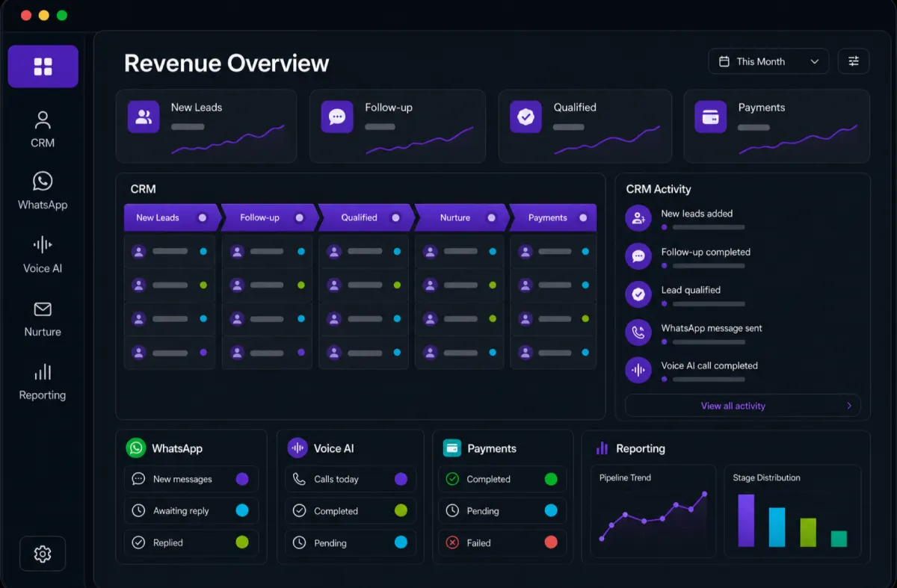Viewport: 897px width, 588px height.
Task: Click the CRM Activity heading
Action: pos(659,189)
